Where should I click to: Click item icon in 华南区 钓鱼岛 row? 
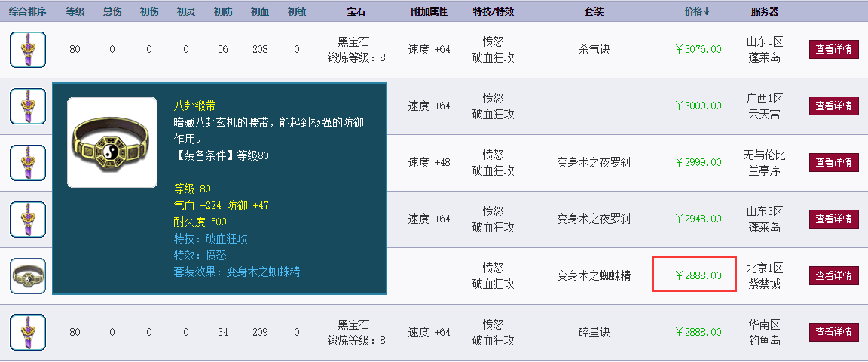coord(28,332)
